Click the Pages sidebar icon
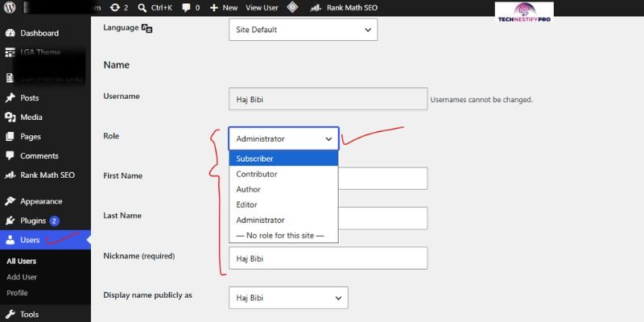This screenshot has width=644, height=322. pyautogui.click(x=10, y=136)
